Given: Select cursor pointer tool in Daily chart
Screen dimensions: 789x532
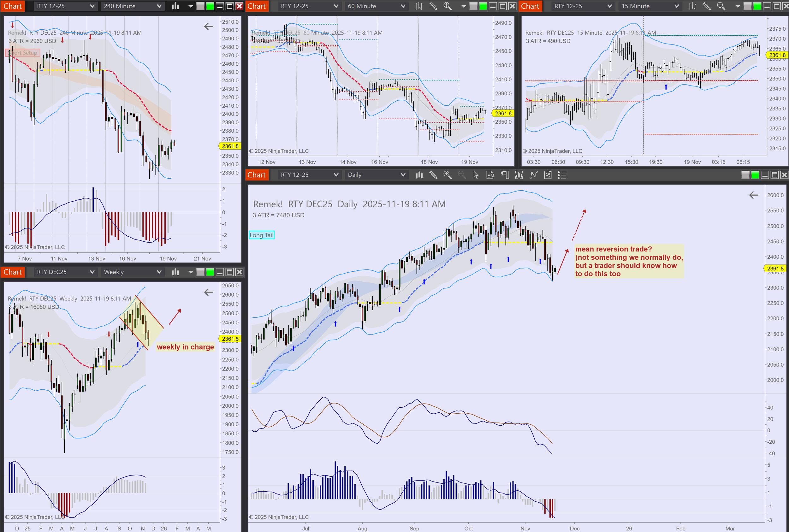Looking at the screenshot, I should pyautogui.click(x=476, y=175).
